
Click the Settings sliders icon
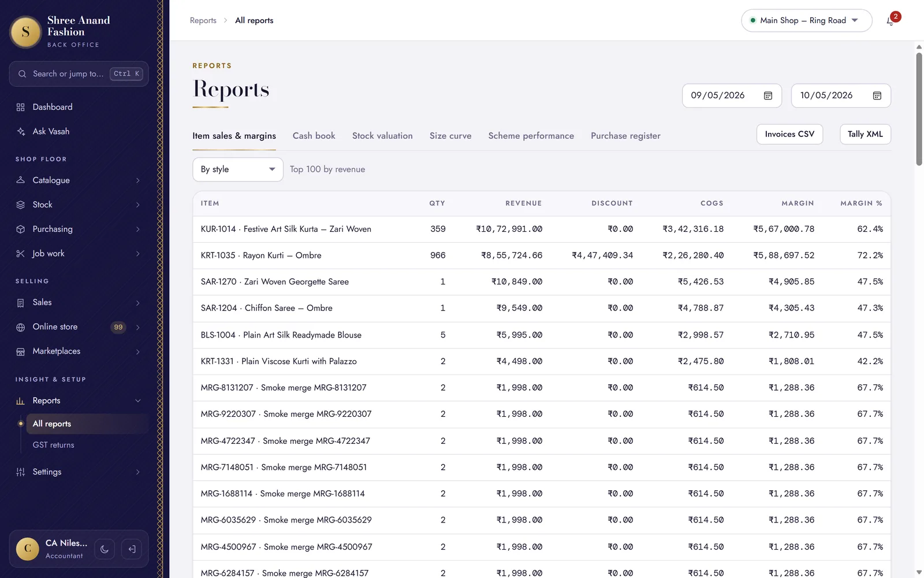click(21, 472)
